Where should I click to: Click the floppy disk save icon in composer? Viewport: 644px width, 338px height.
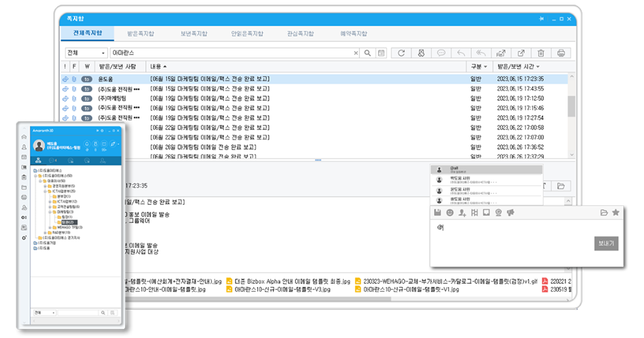tap(437, 212)
